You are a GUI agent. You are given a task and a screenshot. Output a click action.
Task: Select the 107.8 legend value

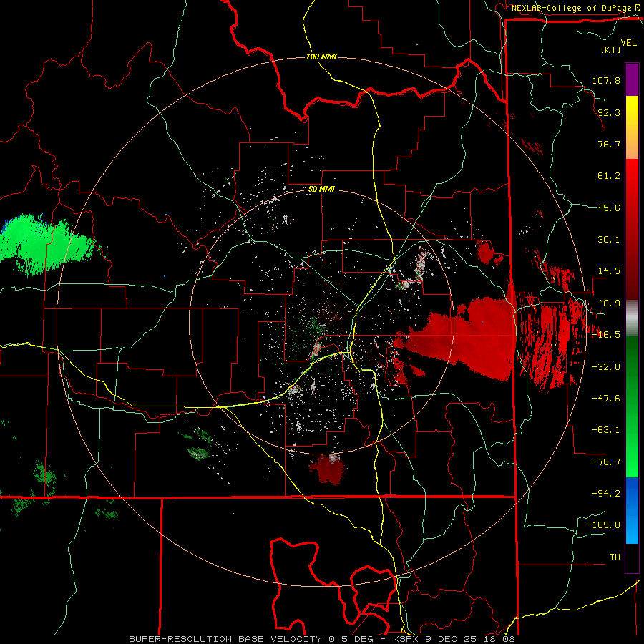606,80
